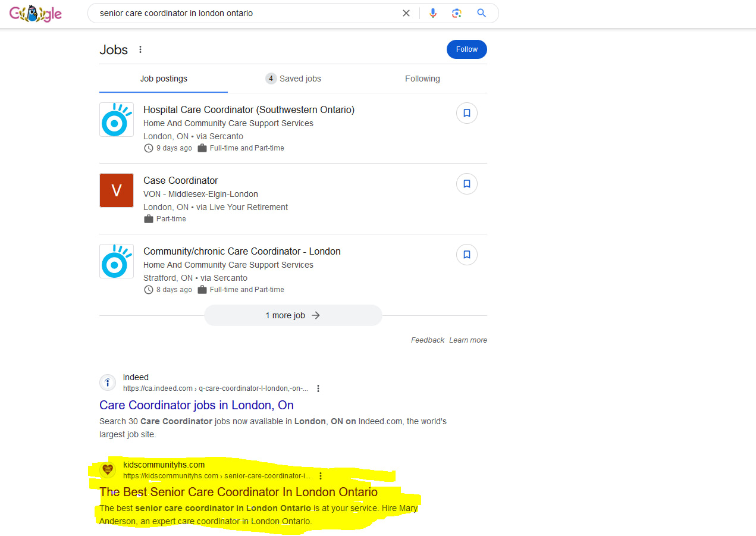Expand with 1 more job button
The width and height of the screenshot is (756, 536).
coord(293,315)
